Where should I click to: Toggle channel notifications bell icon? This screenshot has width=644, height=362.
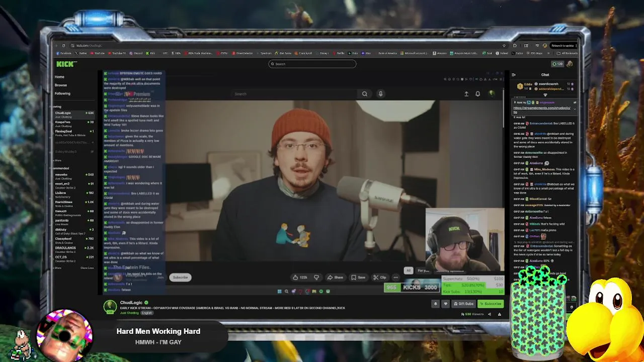click(x=436, y=304)
